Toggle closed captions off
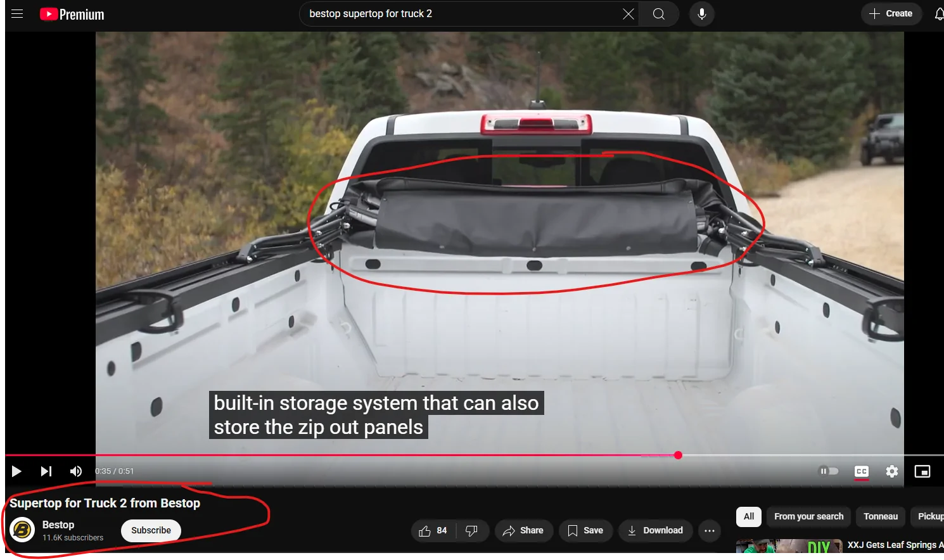Viewport: 944px width, 560px height. [862, 471]
